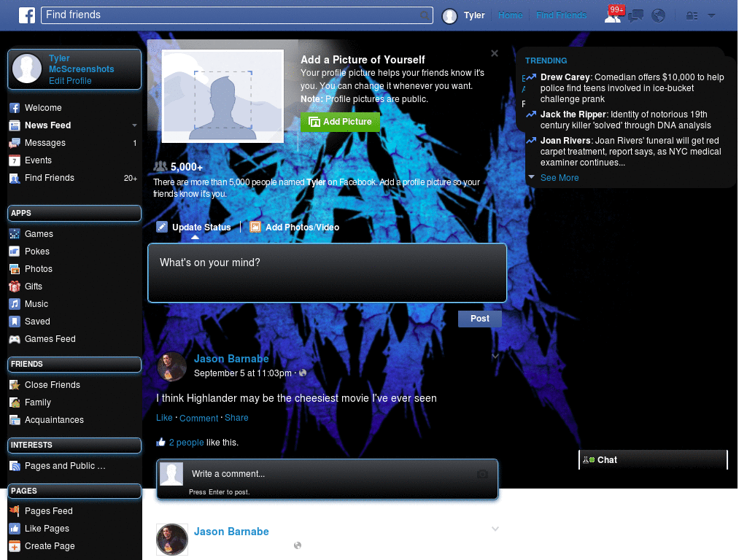Expand trending list arrow beside See More
Image resolution: width=747 pixels, height=560 pixels.
click(x=531, y=177)
